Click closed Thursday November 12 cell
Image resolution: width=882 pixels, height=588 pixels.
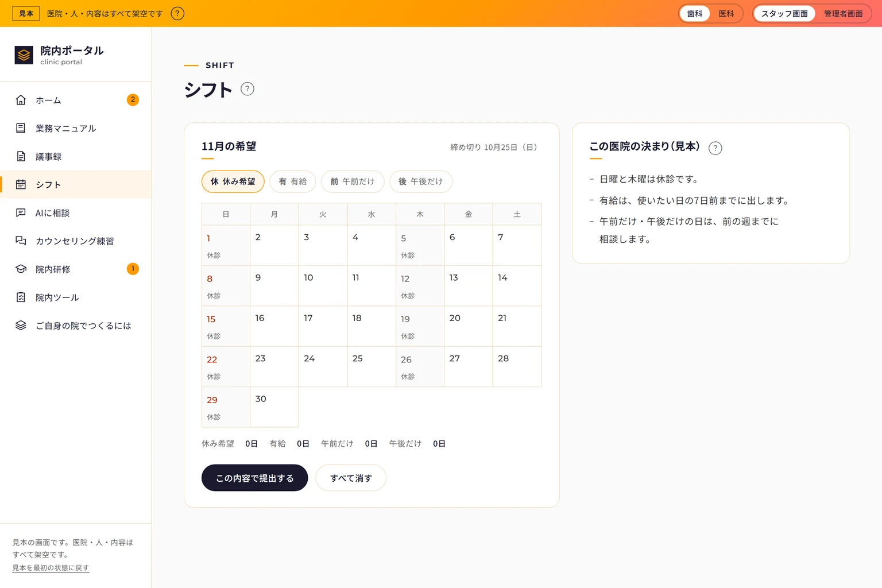420,285
